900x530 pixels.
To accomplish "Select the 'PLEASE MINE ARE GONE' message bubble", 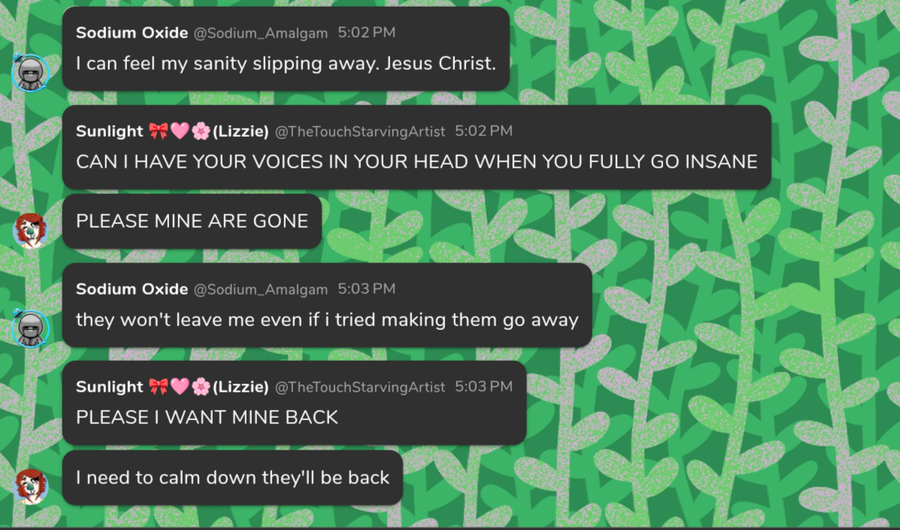I will coord(192,221).
